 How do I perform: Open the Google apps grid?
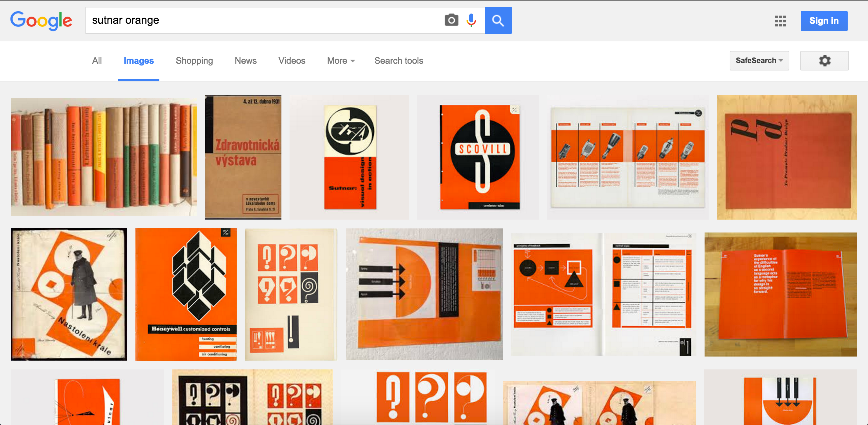point(780,21)
